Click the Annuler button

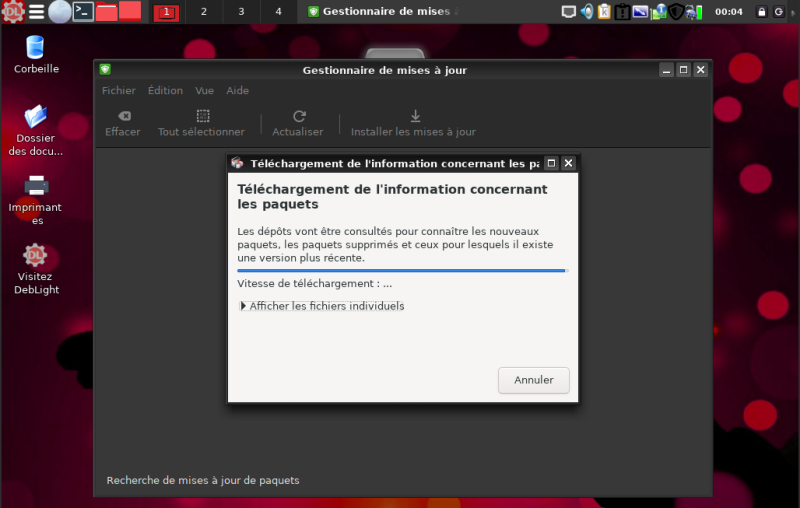coord(533,380)
